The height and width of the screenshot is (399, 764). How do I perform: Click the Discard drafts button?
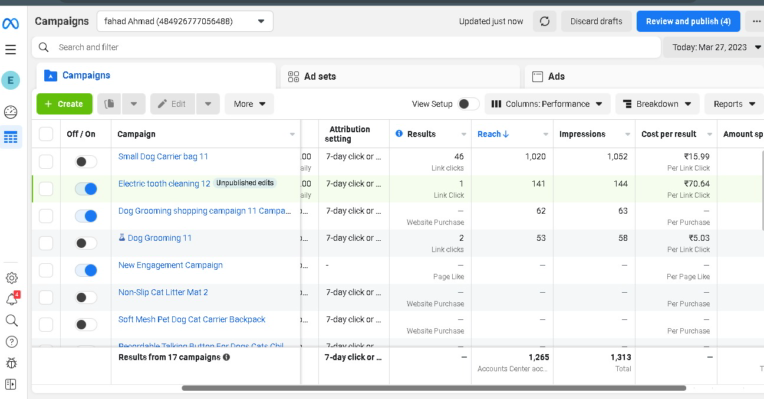pyautogui.click(x=596, y=21)
